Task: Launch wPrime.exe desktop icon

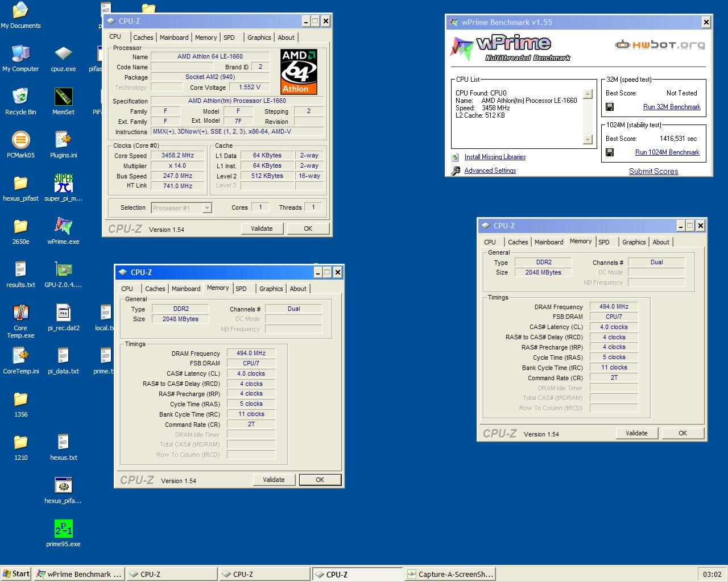Action: tap(63, 231)
